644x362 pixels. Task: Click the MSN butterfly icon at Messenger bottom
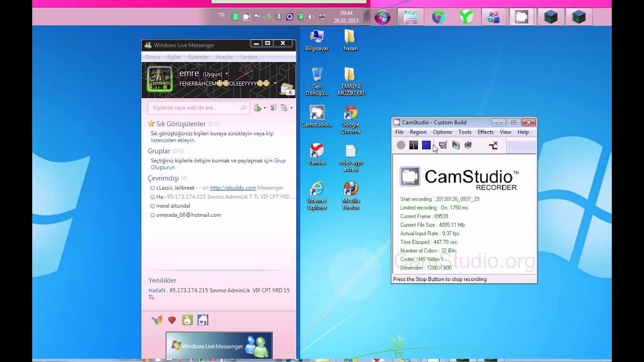tap(157, 320)
